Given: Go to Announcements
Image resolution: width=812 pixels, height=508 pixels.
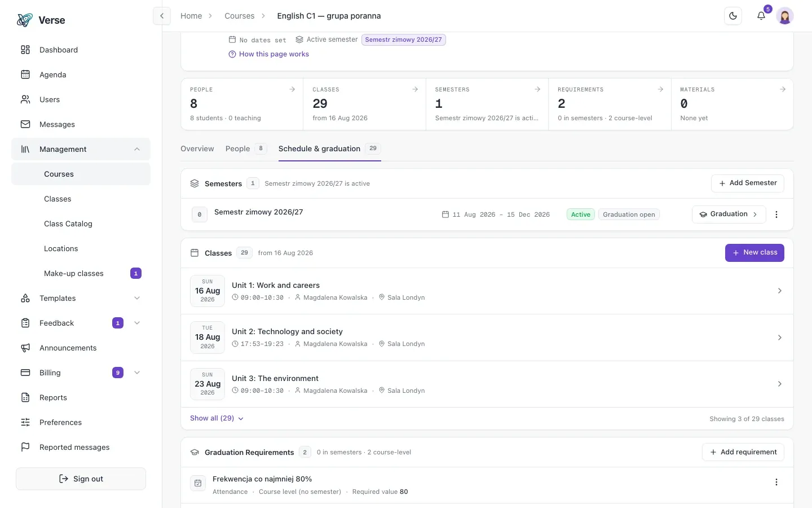Looking at the screenshot, I should click(81, 348).
